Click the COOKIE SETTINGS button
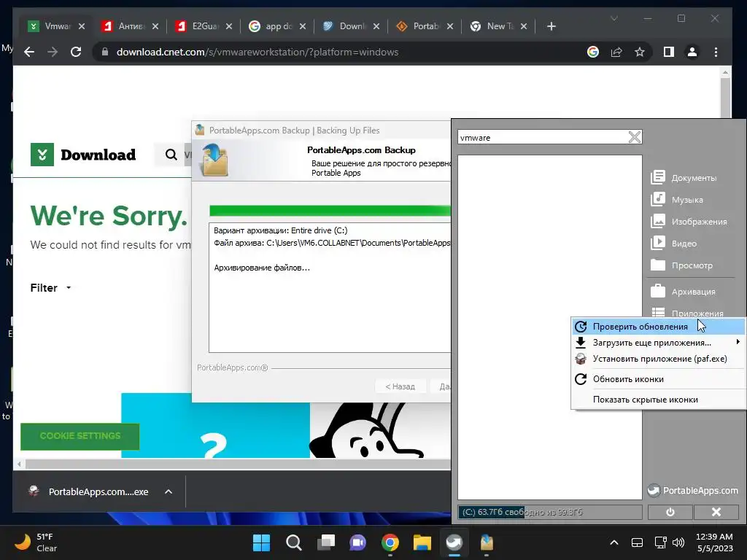Screen dimensions: 747x560 tap(80, 436)
